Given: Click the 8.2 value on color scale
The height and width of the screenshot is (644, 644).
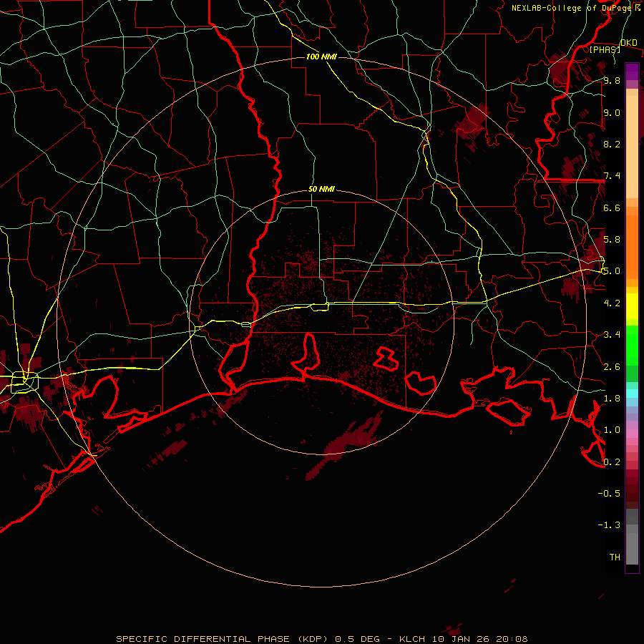Looking at the screenshot, I should 612,144.
